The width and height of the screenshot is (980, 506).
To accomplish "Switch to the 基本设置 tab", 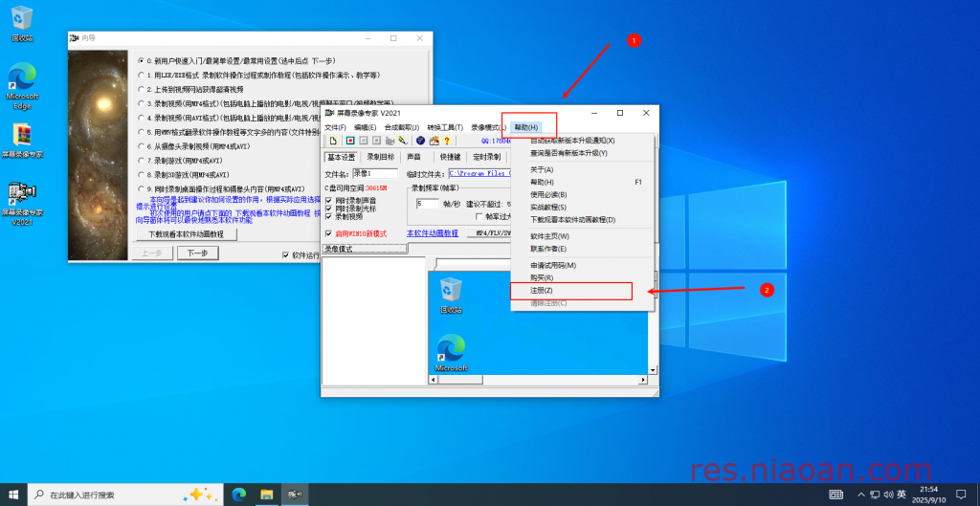I will point(342,157).
